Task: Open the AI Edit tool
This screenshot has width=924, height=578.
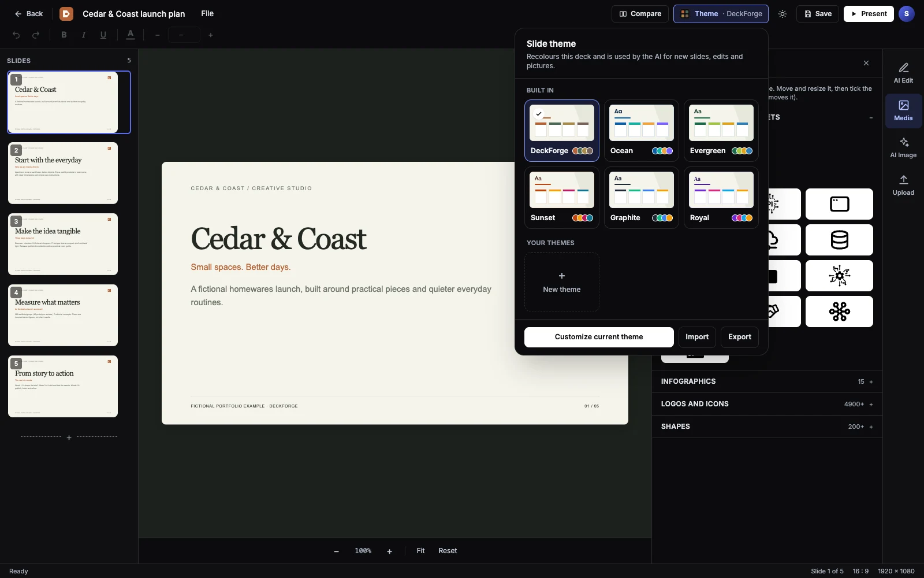Action: (x=903, y=73)
